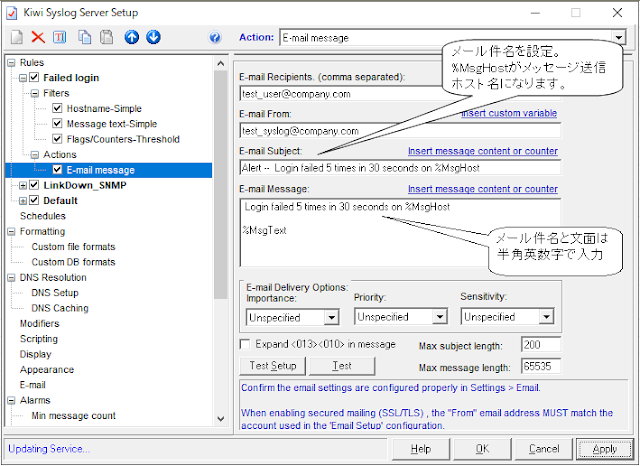Move item down with blue arrow
Viewport: 640px width, 466px height.
coord(153,38)
